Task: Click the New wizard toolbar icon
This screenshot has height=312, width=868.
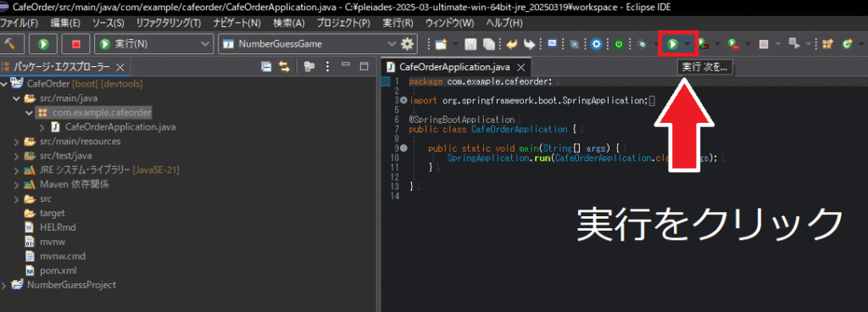Action: coord(441,44)
